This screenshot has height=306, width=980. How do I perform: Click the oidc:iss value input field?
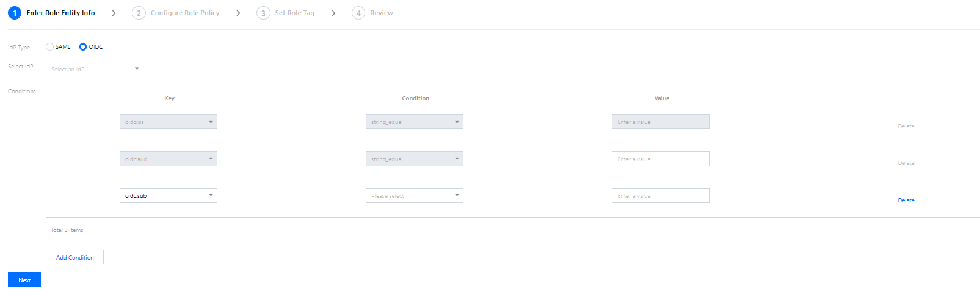click(x=660, y=122)
